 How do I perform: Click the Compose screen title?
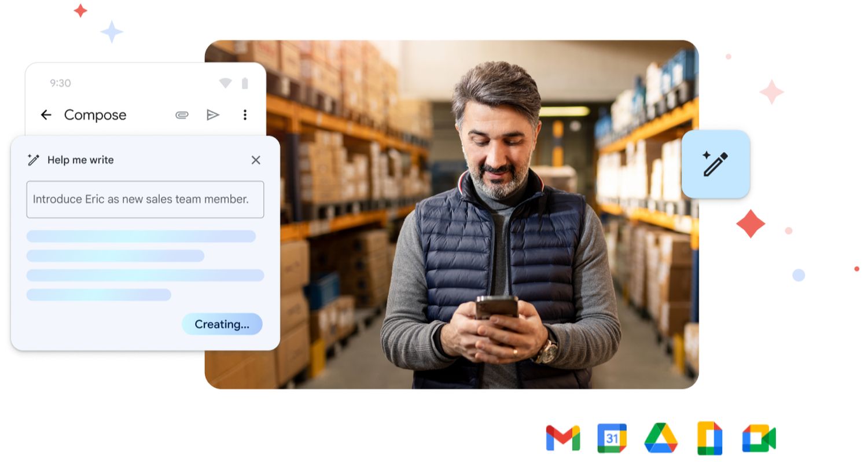click(x=95, y=115)
